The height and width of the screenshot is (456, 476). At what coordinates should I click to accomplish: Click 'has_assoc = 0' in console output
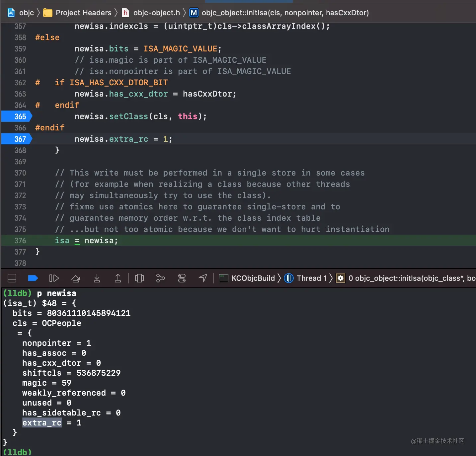pos(54,353)
